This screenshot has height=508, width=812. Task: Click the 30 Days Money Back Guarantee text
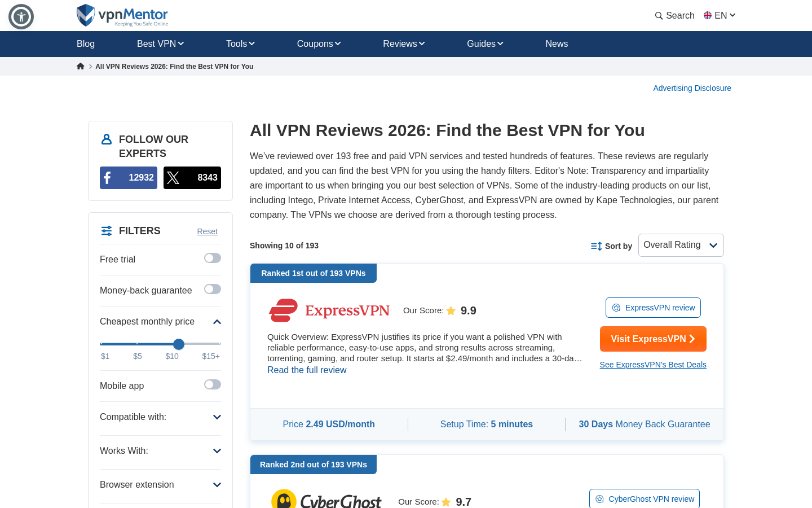tap(645, 424)
